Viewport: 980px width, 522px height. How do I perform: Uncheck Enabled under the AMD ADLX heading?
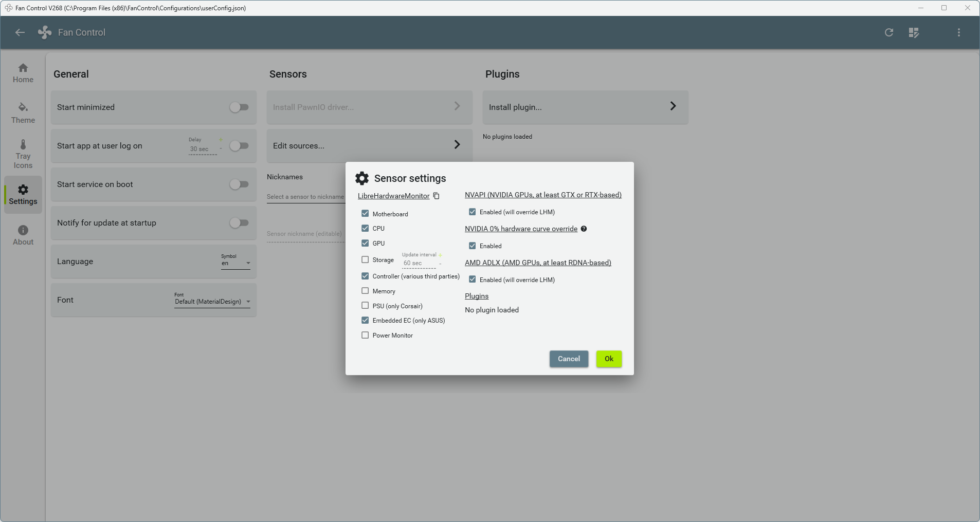472,279
